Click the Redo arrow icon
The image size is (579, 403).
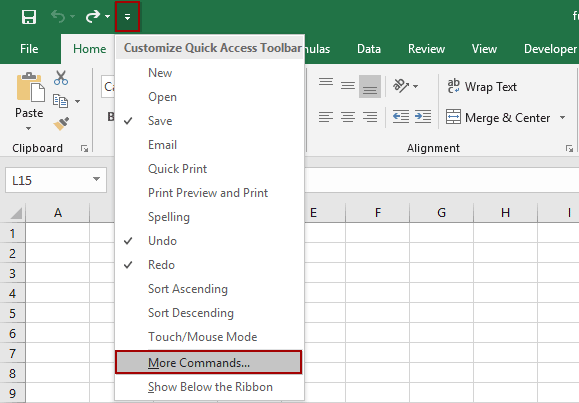[93, 17]
